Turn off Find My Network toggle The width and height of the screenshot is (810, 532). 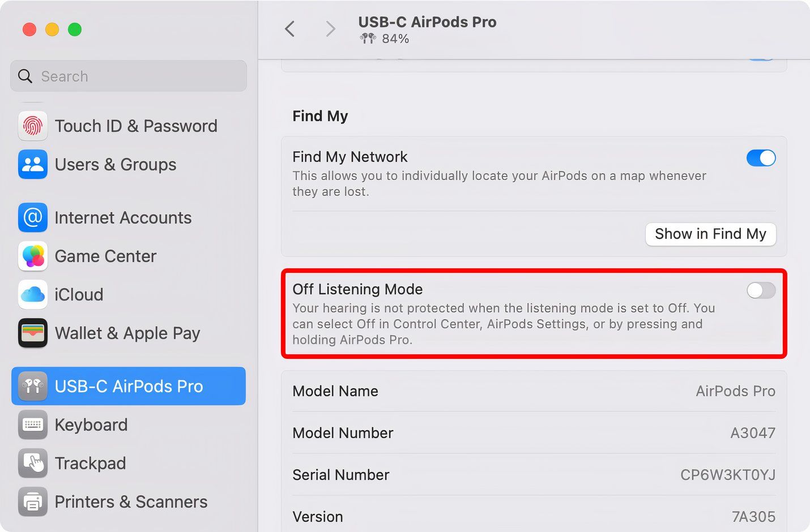(761, 158)
